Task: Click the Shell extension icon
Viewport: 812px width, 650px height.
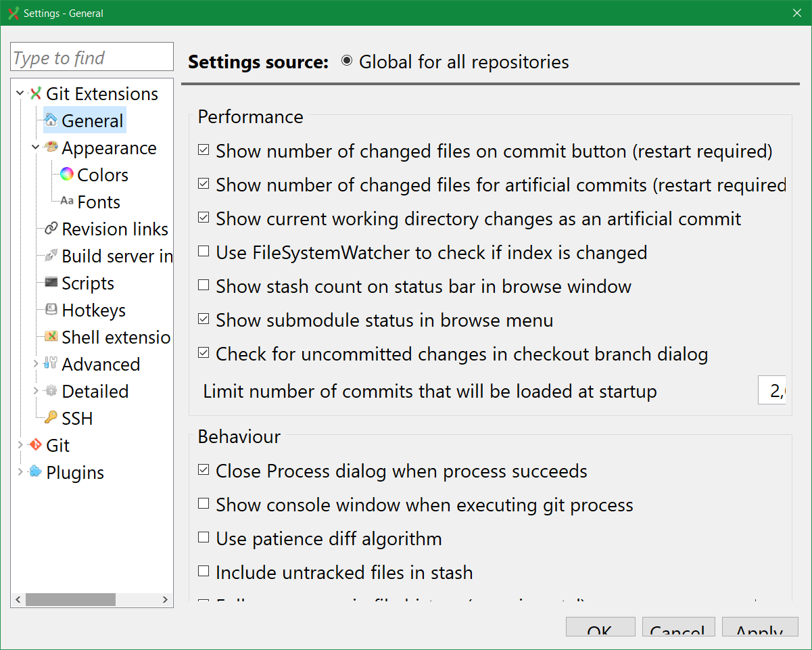Action: tap(51, 337)
